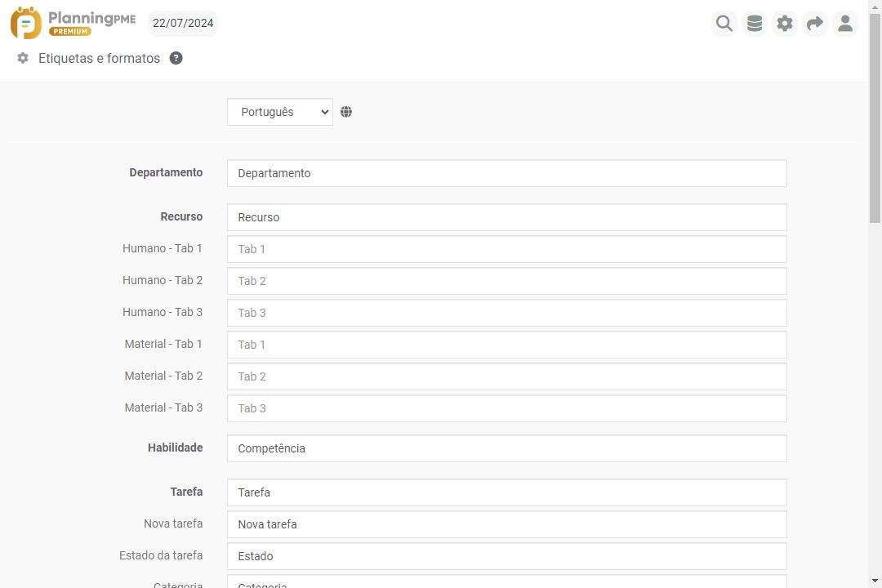Open the settings gear in header
This screenshot has width=882, height=588.
[x=785, y=24]
